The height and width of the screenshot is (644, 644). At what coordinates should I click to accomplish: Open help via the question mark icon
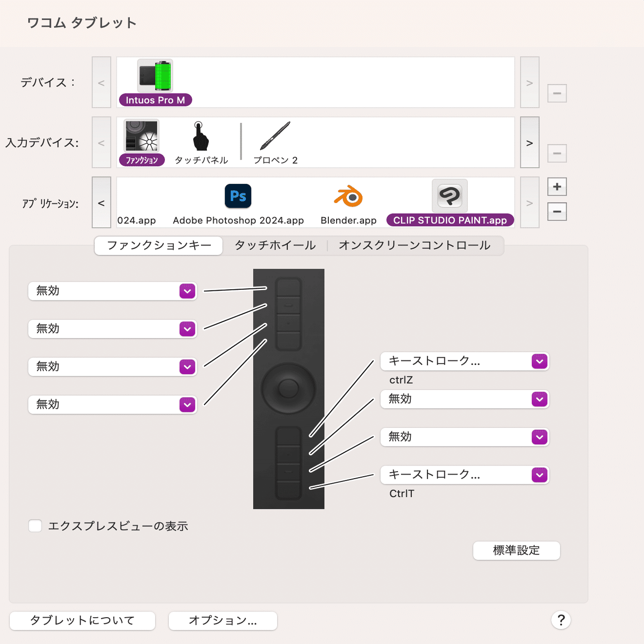point(561,620)
